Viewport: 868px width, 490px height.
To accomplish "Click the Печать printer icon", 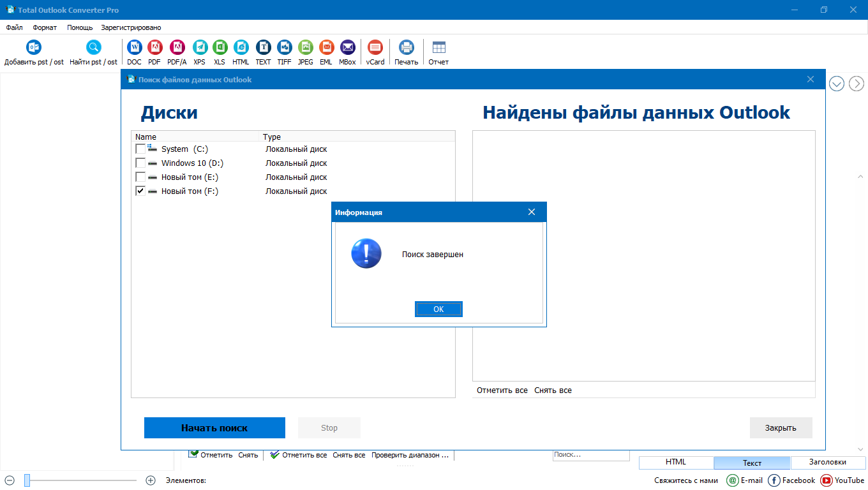I will point(406,48).
